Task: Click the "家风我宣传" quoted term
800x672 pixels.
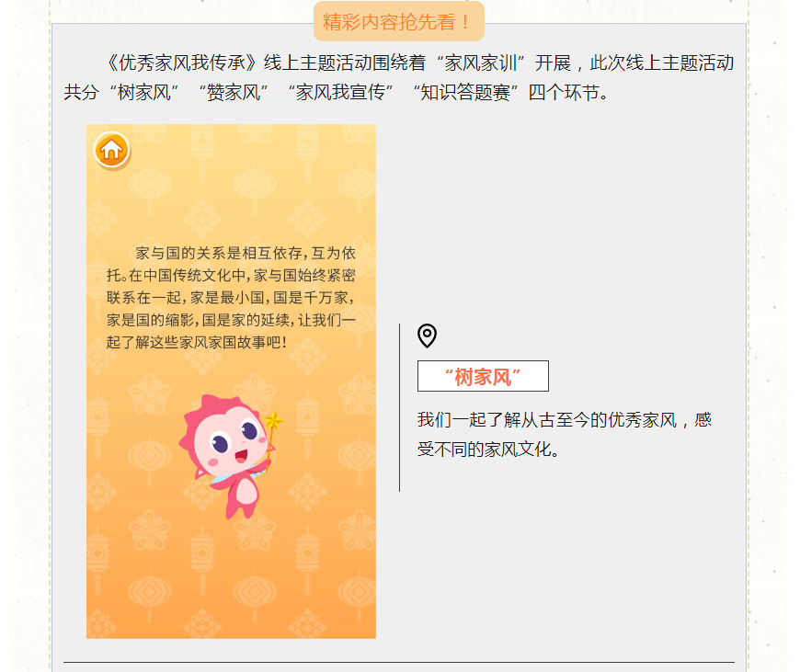Action: click(340, 93)
